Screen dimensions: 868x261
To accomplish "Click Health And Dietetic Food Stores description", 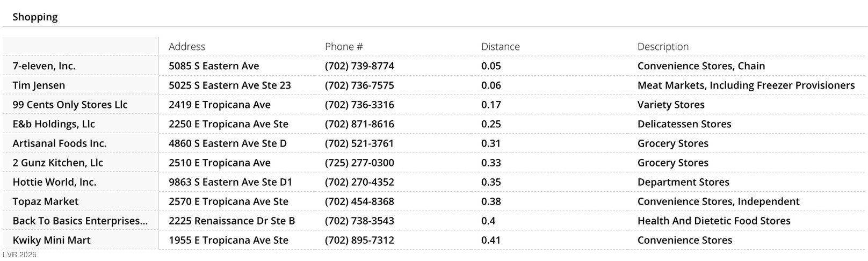I will tap(714, 221).
